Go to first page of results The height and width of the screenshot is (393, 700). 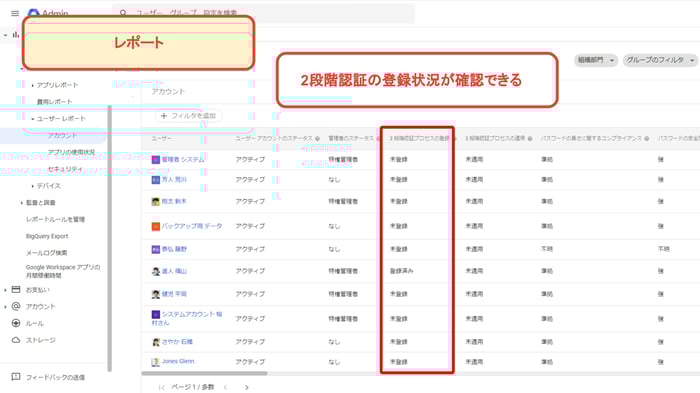click(162, 387)
